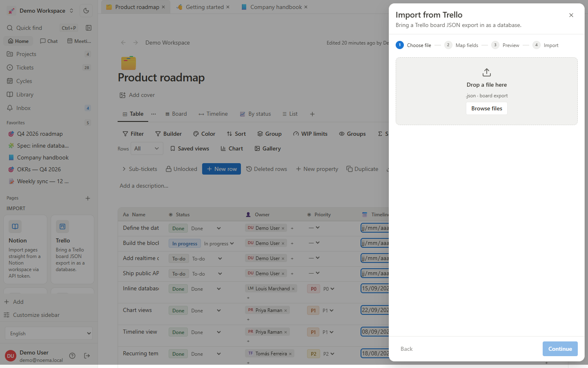Screen dimensions: 588x368
Task: Switch to the Timeline view tab
Action: (213, 114)
